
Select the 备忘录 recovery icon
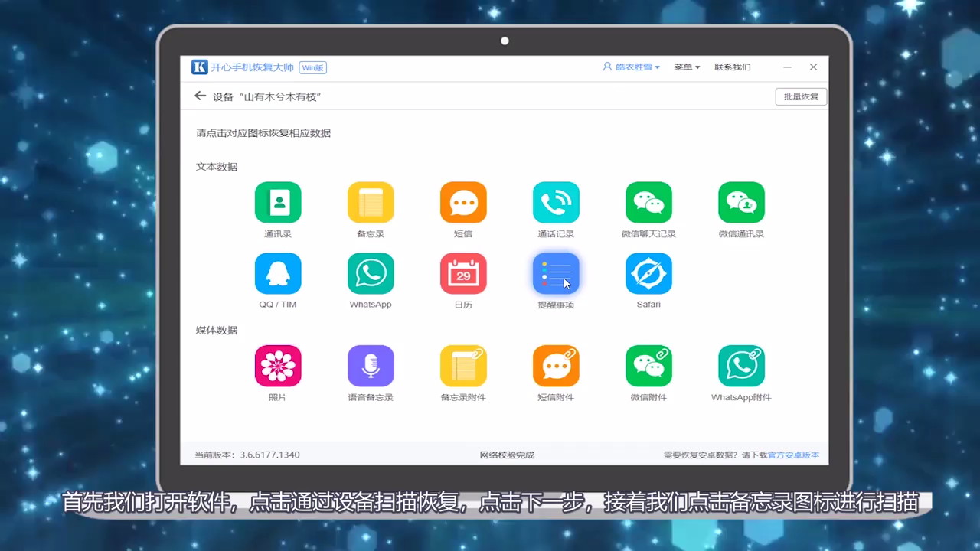371,201
